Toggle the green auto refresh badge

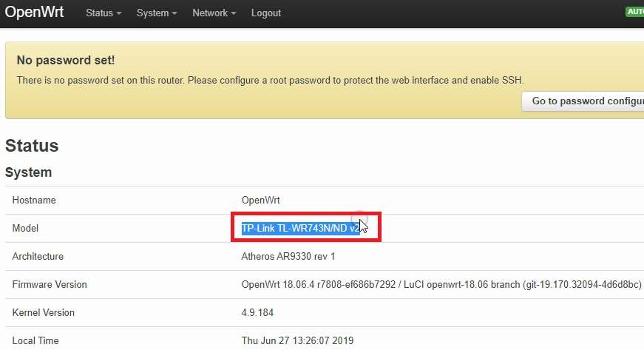coord(635,12)
